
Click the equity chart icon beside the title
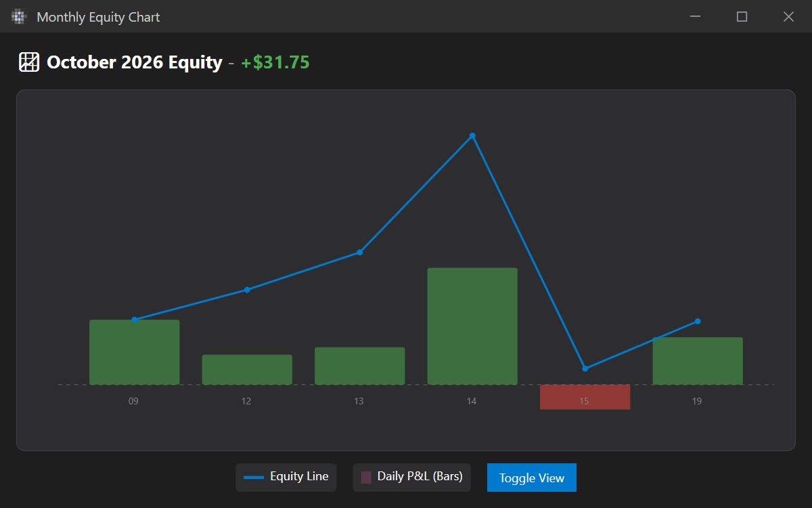click(x=28, y=62)
